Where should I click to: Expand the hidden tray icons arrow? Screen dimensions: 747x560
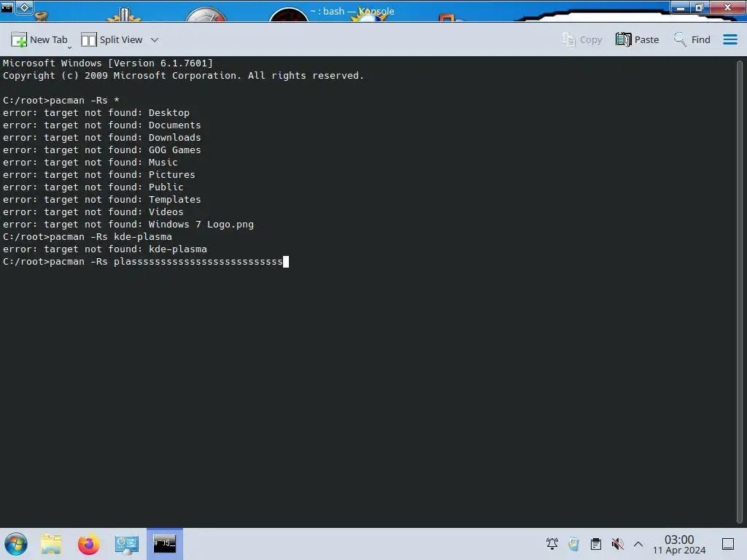638,544
